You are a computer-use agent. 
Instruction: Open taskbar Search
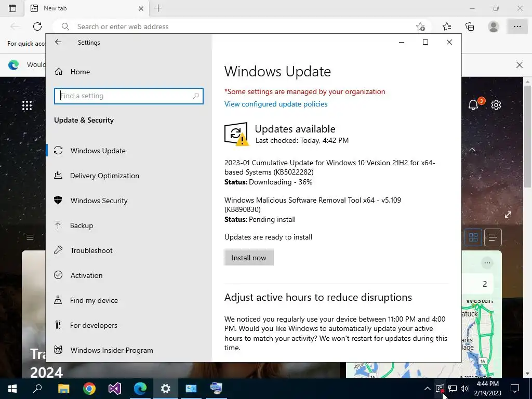click(x=37, y=389)
